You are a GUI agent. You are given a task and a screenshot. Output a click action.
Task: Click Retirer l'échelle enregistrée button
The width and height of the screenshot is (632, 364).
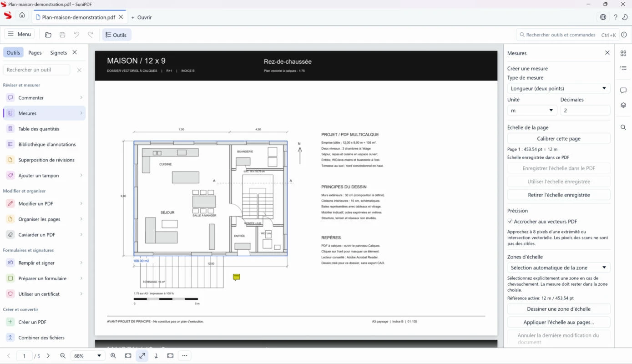tap(559, 195)
